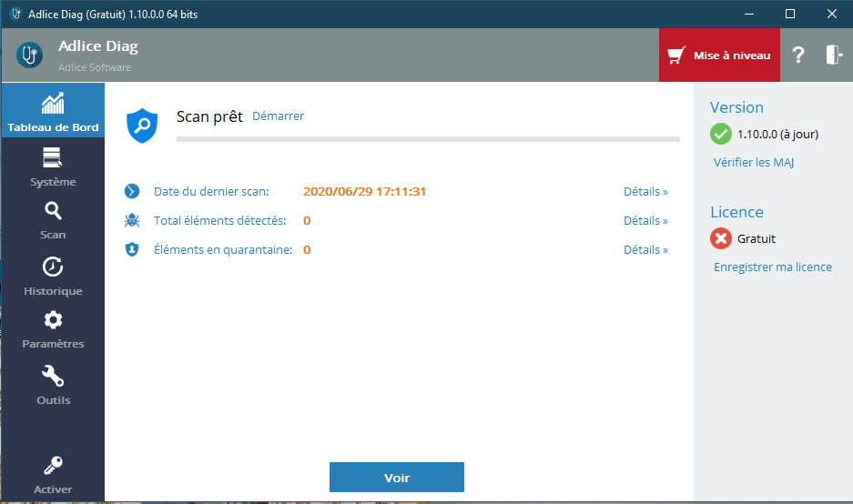Click the green version up-to-date checkmark
This screenshot has width=853, height=504.
pyautogui.click(x=721, y=134)
